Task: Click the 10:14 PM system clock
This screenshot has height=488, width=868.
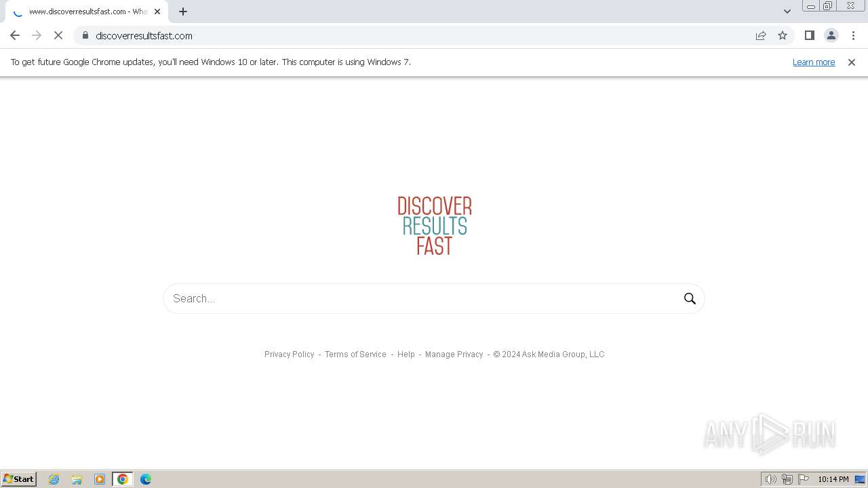Action: click(833, 479)
